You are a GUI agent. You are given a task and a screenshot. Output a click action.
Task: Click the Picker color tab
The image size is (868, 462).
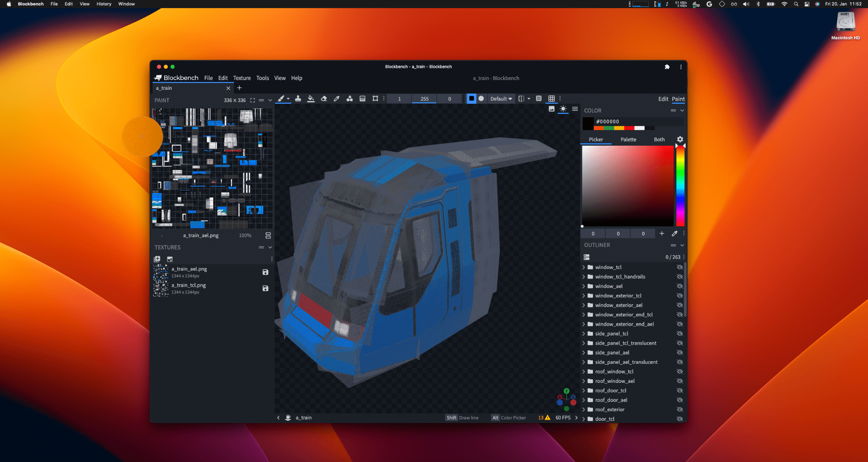click(x=596, y=139)
